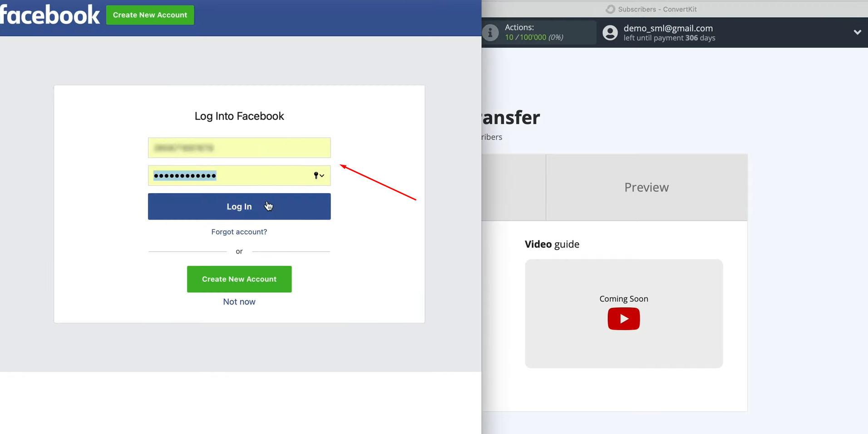Click left until payment 306 days text

pos(669,38)
